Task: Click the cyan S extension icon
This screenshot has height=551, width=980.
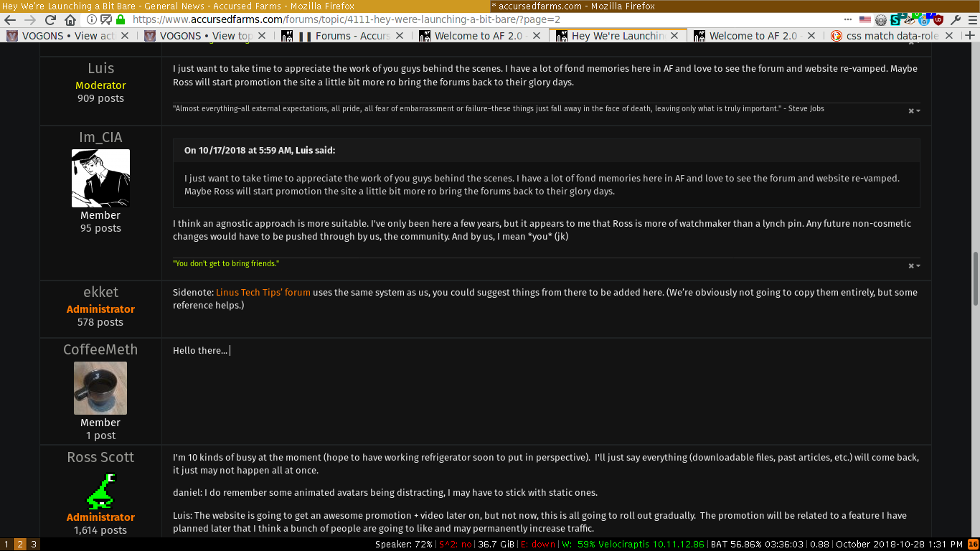Action: 897,19
